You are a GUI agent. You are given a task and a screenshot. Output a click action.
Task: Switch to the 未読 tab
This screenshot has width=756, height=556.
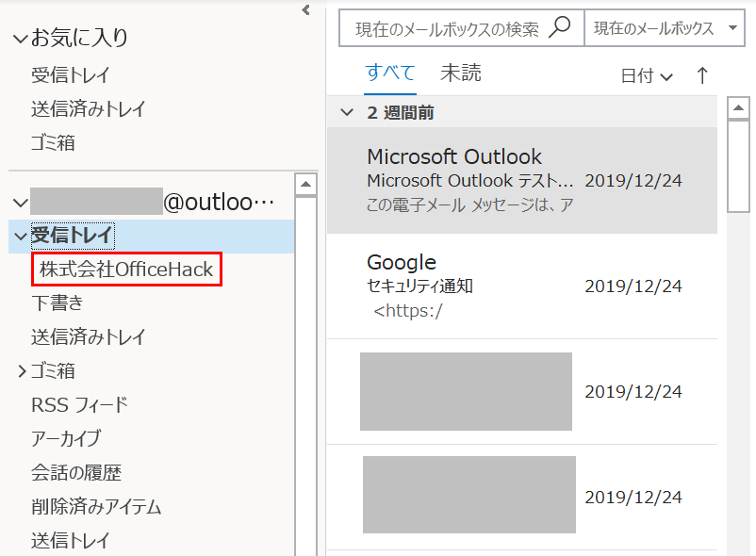pos(460,74)
